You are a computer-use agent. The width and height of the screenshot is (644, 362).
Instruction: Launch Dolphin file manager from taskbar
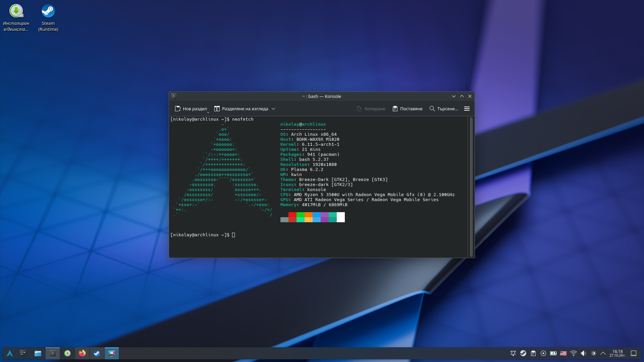tap(38, 353)
